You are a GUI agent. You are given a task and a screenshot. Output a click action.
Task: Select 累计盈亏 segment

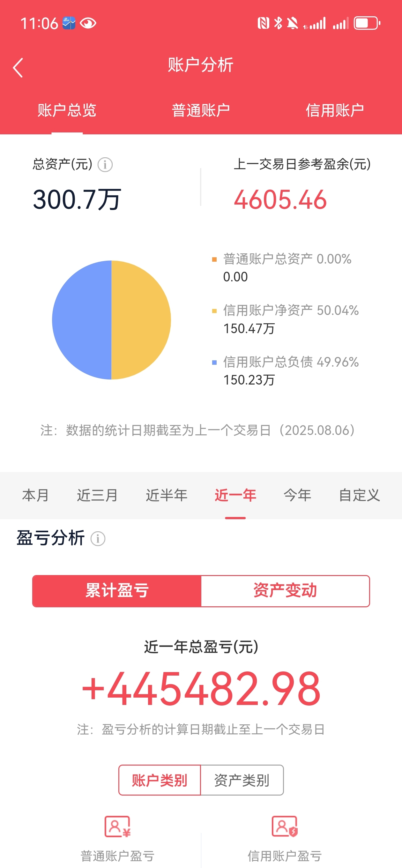[117, 591]
